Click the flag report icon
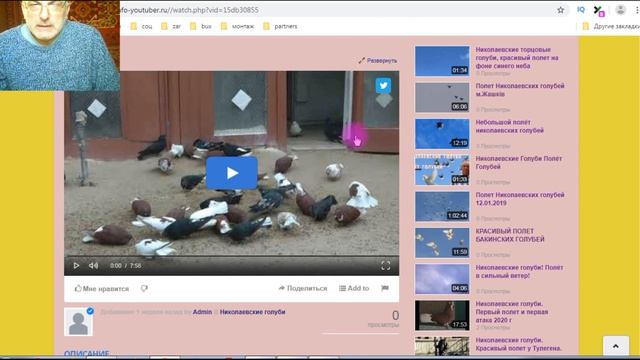The image size is (640, 360). click(x=385, y=288)
